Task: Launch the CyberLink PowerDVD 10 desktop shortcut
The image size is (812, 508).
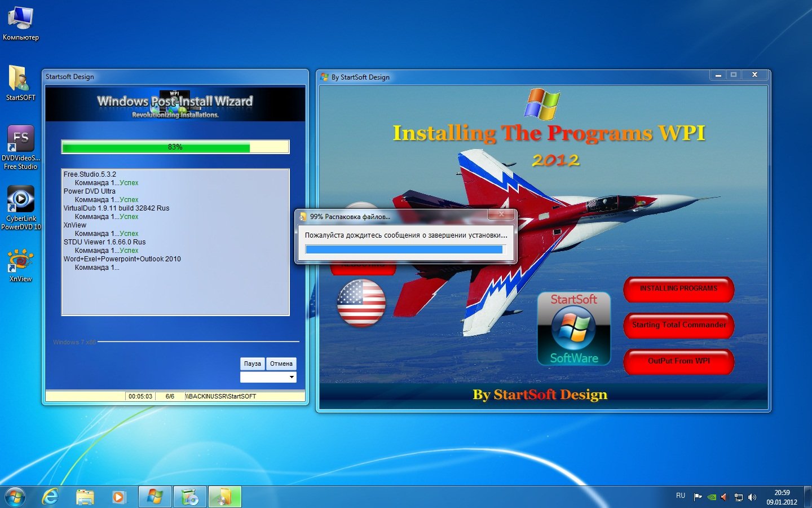Action: click(20, 208)
